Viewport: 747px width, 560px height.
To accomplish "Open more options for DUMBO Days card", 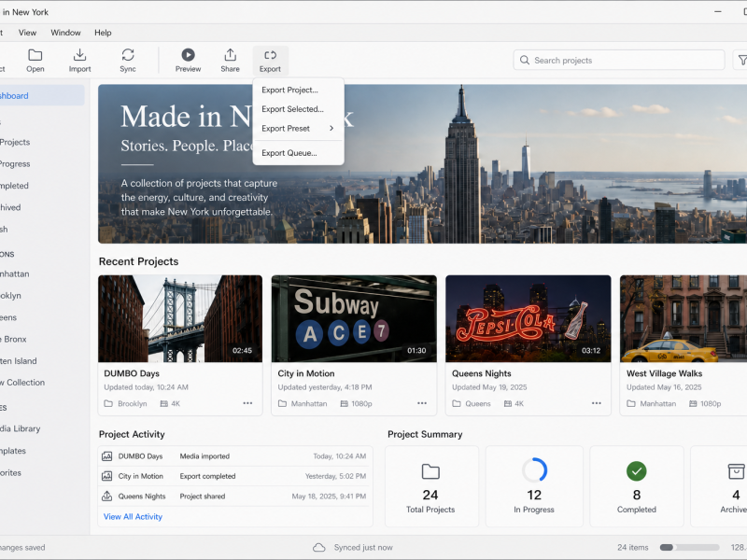I will tap(247, 403).
